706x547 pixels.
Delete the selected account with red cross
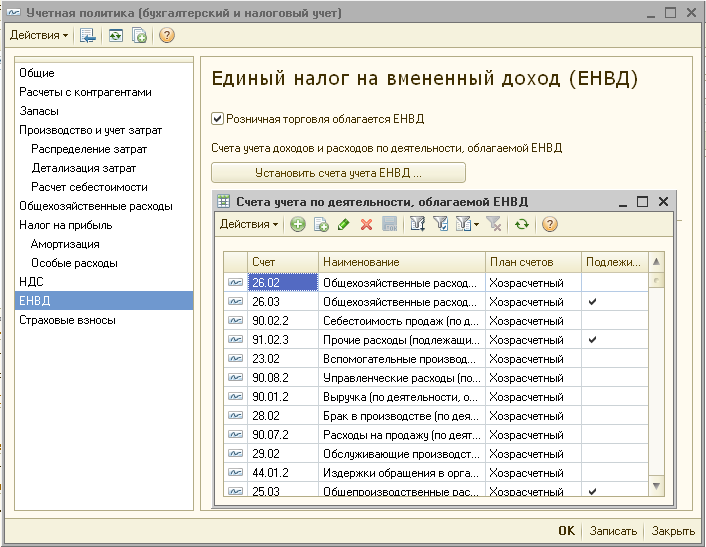point(367,224)
